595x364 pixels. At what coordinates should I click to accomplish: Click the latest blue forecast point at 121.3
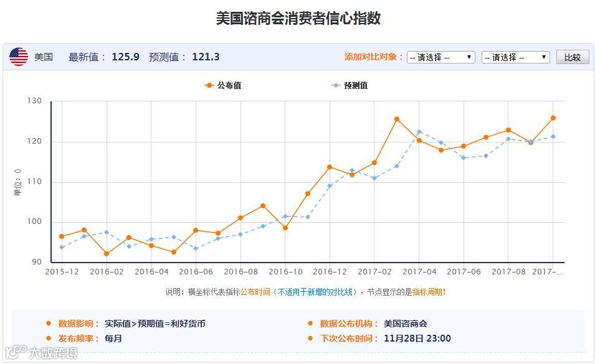[x=553, y=136]
